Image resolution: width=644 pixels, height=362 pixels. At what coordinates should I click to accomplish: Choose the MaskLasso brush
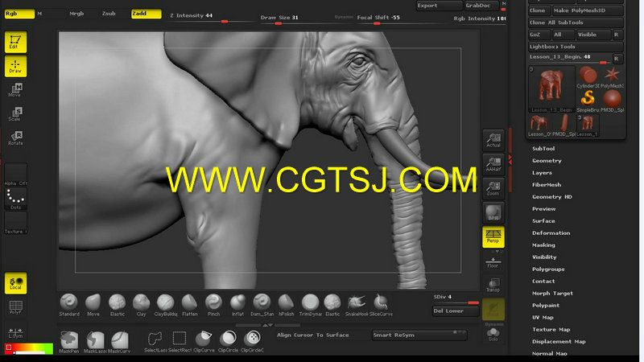tap(95, 342)
